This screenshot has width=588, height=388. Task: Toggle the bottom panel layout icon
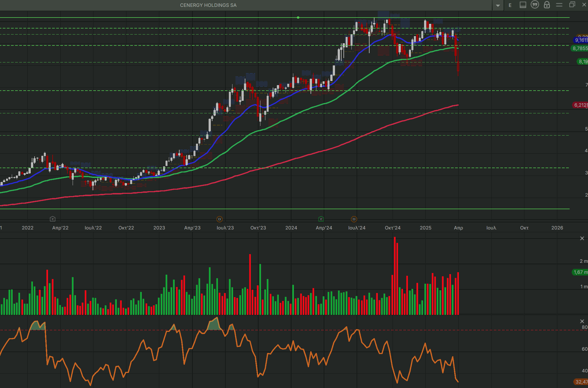tap(523, 5)
